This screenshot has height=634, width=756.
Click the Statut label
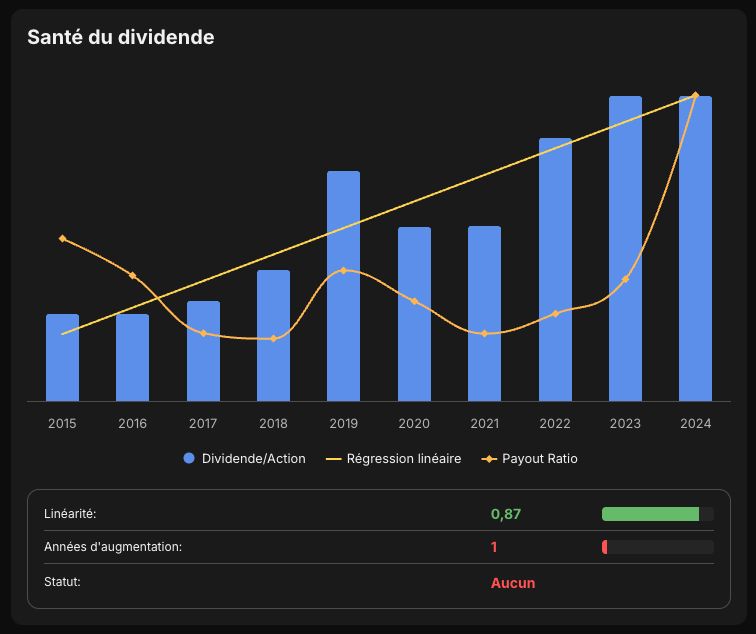point(62,582)
